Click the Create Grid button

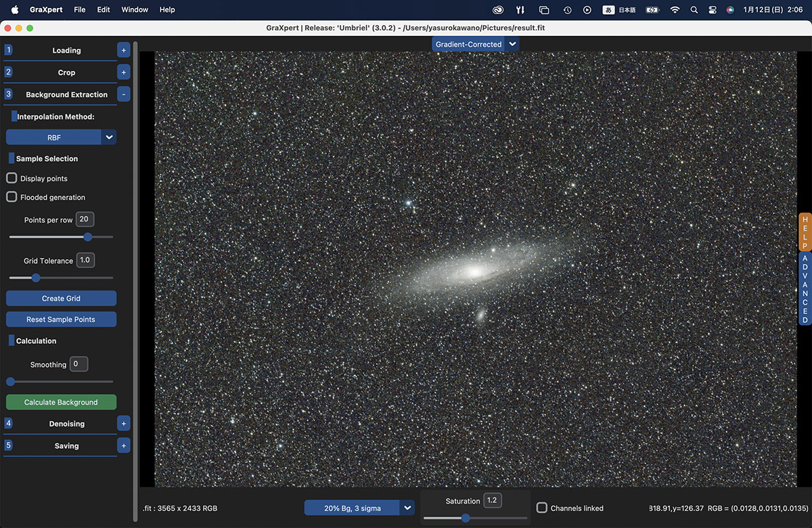click(61, 298)
